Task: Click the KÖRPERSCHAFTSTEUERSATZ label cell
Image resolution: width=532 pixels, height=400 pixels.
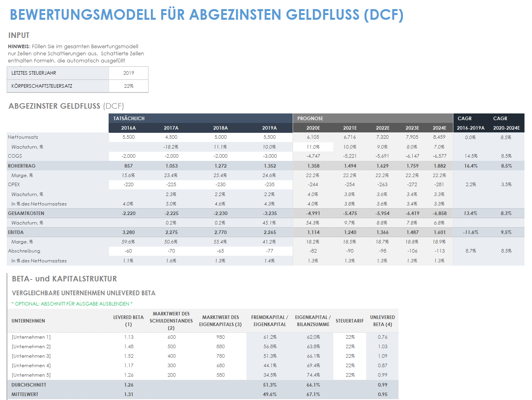Action: pos(58,86)
